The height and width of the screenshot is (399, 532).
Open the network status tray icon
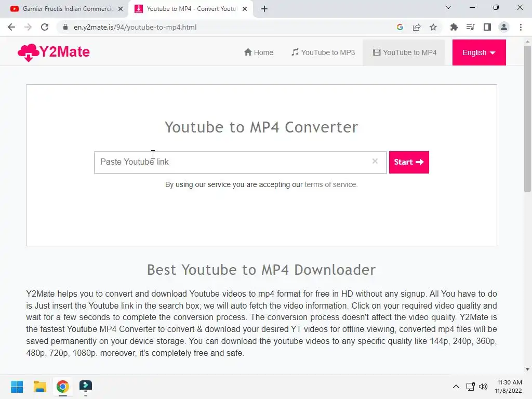(471, 387)
